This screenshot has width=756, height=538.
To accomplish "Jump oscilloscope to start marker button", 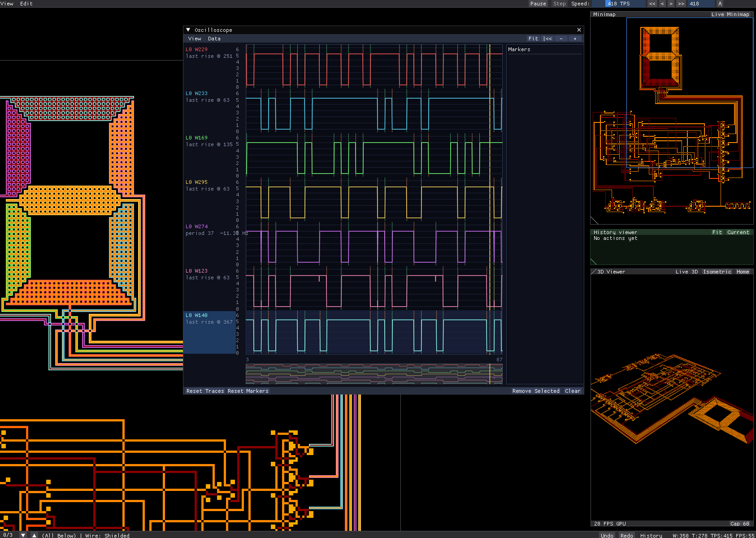I will coord(548,39).
